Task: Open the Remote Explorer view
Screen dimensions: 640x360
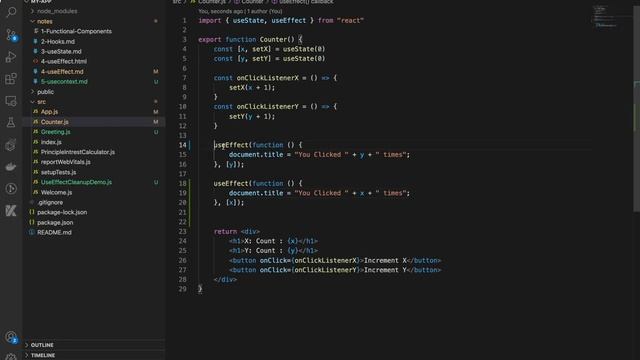Action: pyautogui.click(x=11, y=101)
